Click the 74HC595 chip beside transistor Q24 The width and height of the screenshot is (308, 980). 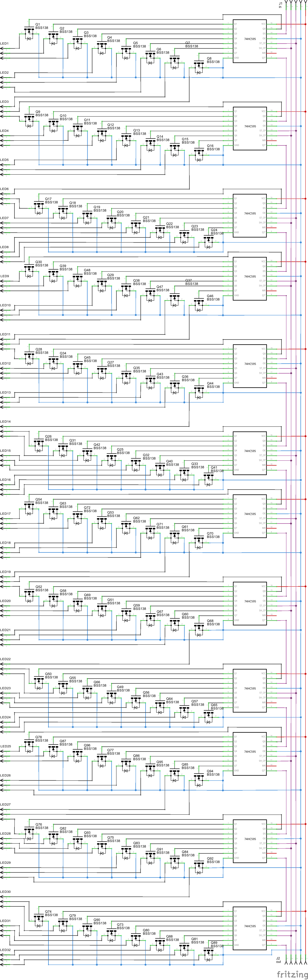tap(250, 215)
